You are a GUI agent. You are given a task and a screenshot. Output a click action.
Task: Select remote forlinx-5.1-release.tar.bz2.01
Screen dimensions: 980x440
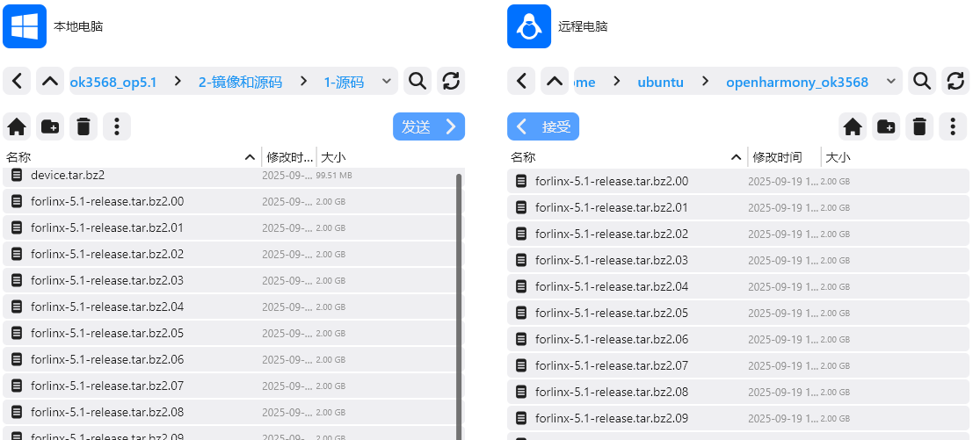(738, 207)
